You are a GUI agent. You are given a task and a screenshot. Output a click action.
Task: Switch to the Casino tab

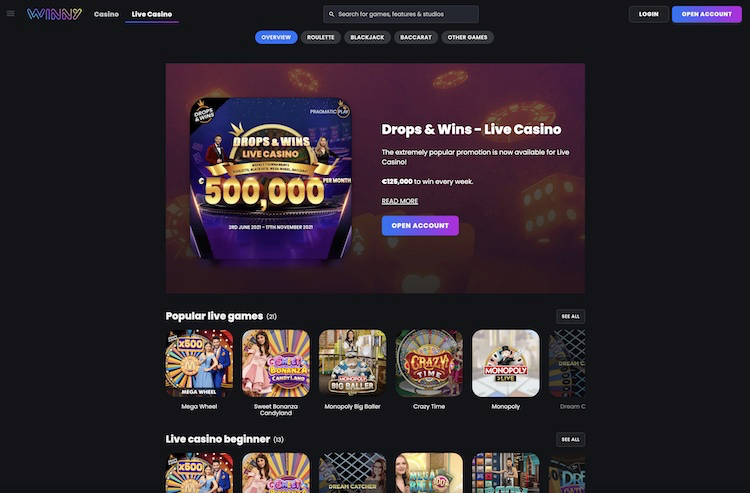106,14
